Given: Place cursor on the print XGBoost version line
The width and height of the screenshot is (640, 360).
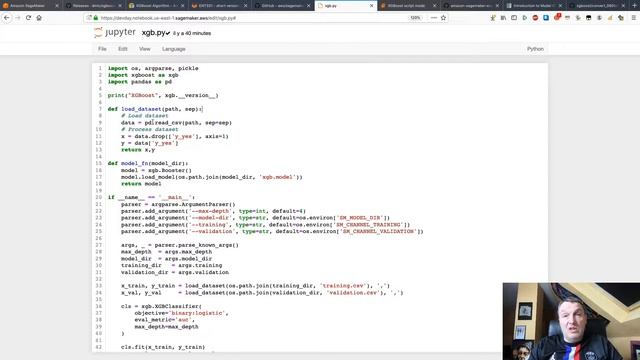Looking at the screenshot, I should pyautogui.click(x=163, y=96).
